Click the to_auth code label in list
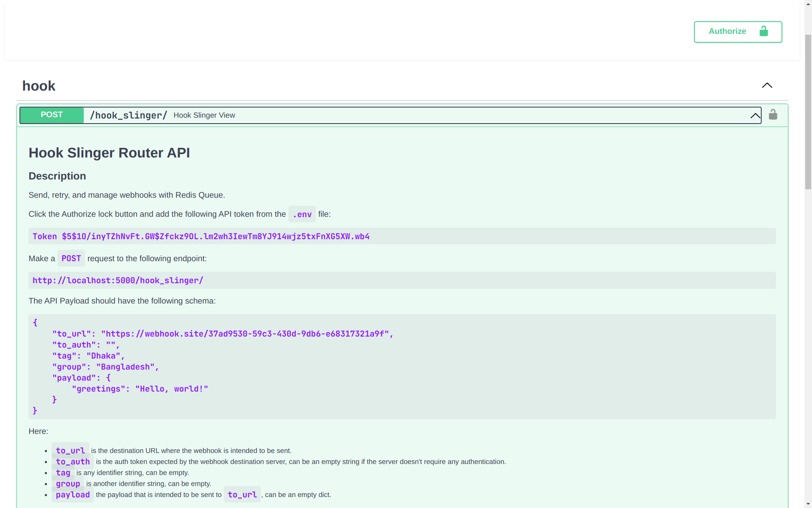812x508 pixels. pos(73,462)
